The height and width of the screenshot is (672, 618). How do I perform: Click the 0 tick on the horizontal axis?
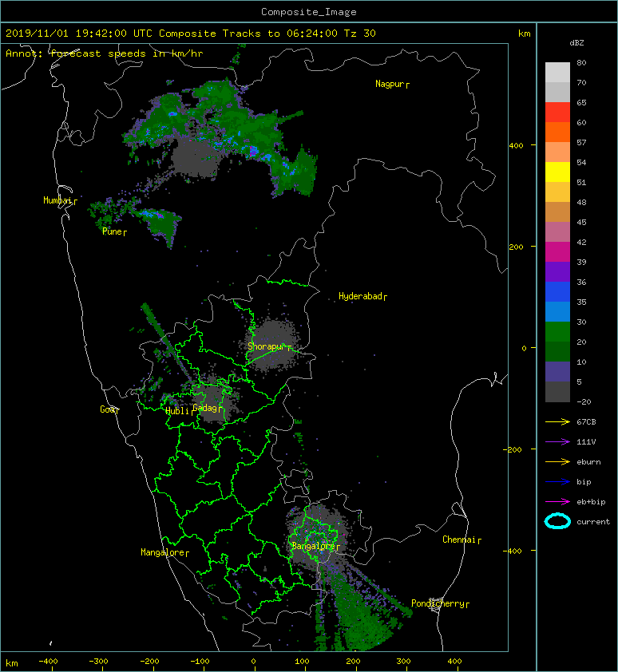click(x=253, y=662)
